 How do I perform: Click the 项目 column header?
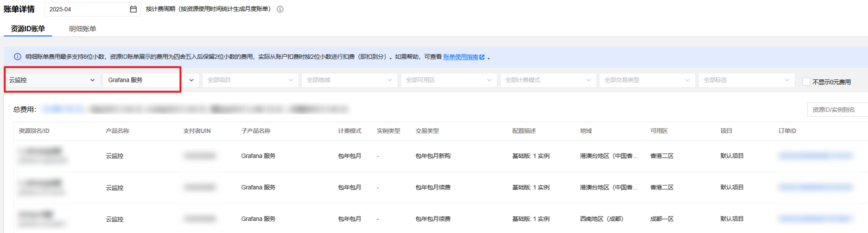(726, 131)
